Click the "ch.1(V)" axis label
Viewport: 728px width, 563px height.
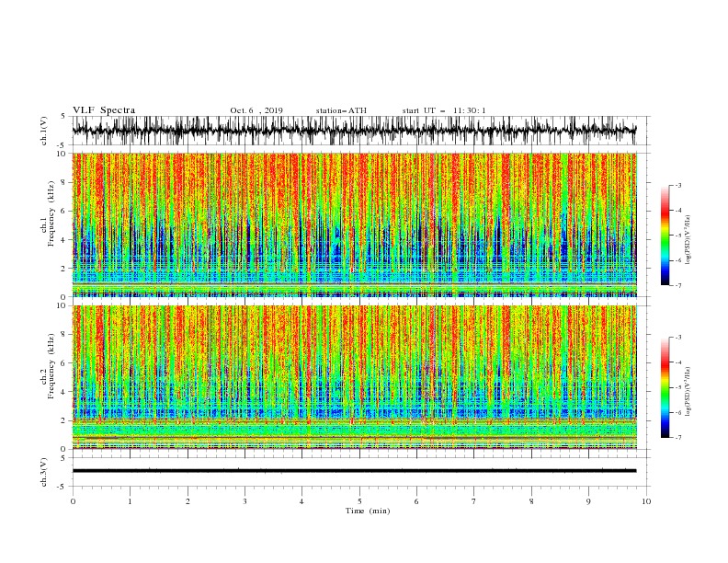click(x=44, y=131)
